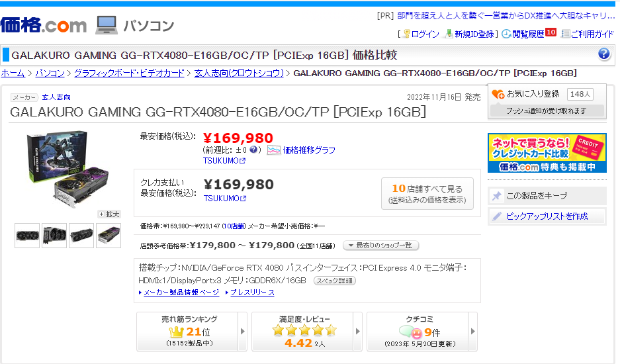
Task: Click the 2022年11月16日 発売 release date
Action: (443, 97)
